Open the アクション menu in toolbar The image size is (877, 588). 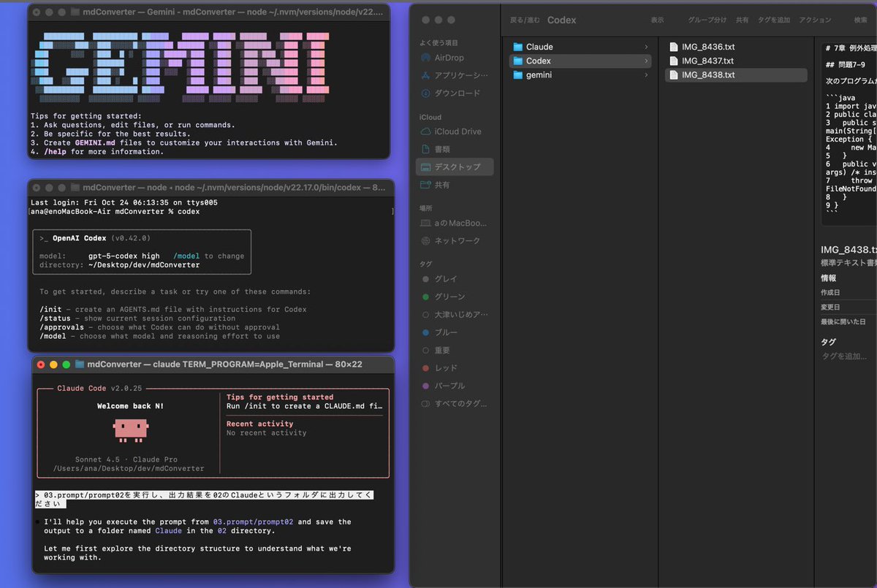tap(815, 20)
